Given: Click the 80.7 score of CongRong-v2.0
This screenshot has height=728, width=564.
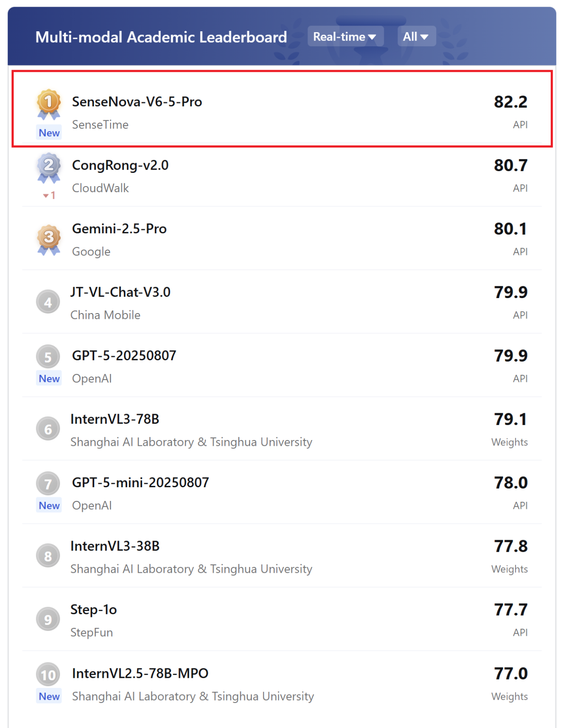Looking at the screenshot, I should [x=510, y=165].
